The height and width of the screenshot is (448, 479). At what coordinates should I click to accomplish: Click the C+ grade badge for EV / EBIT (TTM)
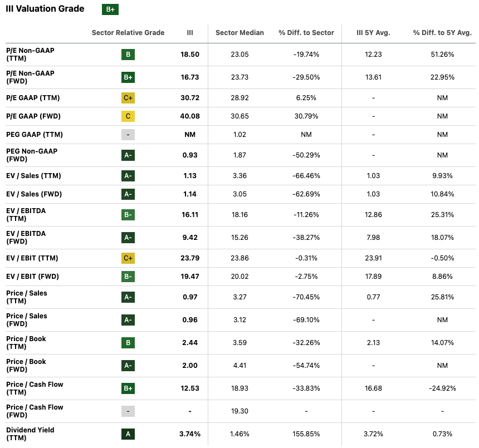click(128, 258)
